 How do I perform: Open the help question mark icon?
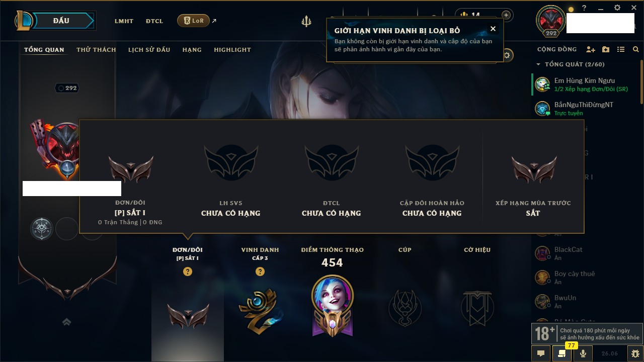click(x=584, y=8)
